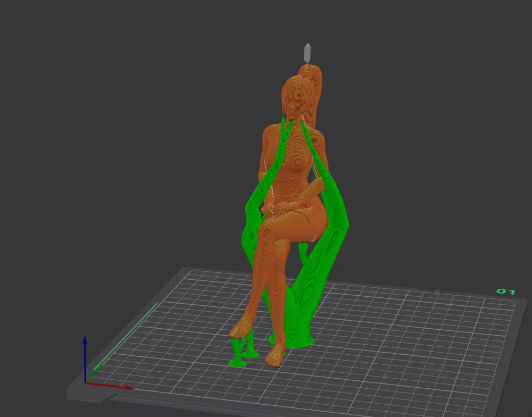
Task: Click the small circular icon left of plate 01
Action: pyautogui.click(x=437, y=291)
